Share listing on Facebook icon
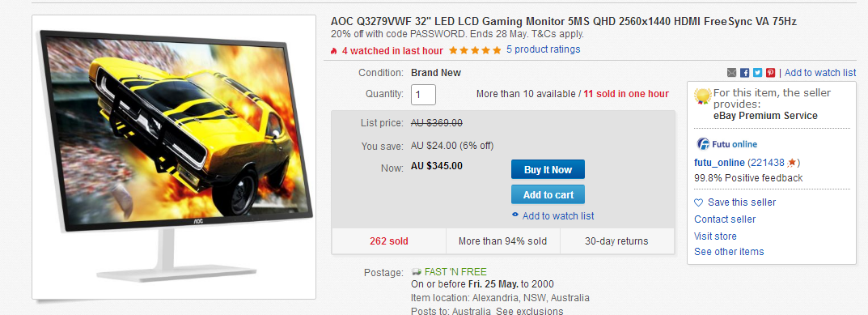The image size is (868, 315). click(x=744, y=73)
